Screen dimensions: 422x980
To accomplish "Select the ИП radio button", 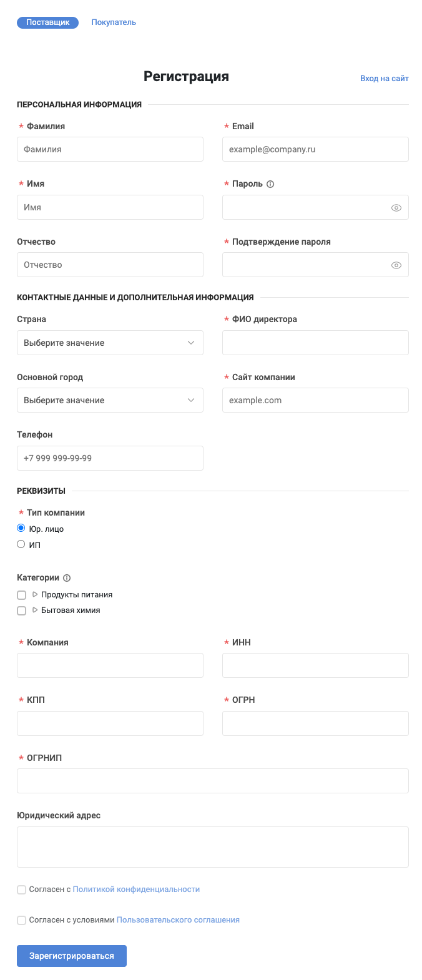I will 21,544.
